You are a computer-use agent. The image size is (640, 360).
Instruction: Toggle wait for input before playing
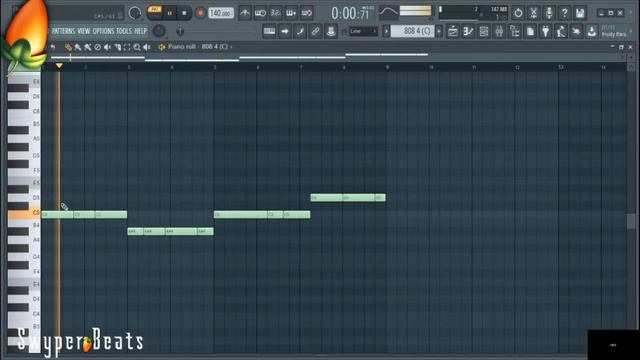pos(260,13)
